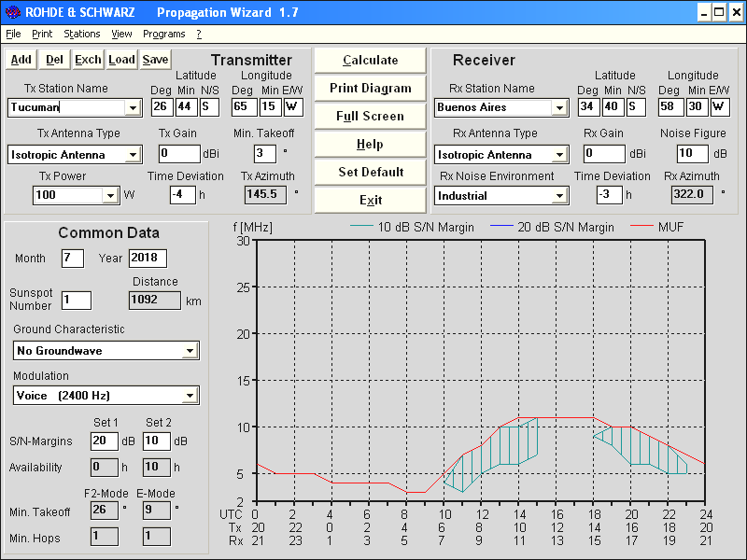This screenshot has width=747, height=560.
Task: Click the Tx longitude minutes field
Action: [270, 107]
